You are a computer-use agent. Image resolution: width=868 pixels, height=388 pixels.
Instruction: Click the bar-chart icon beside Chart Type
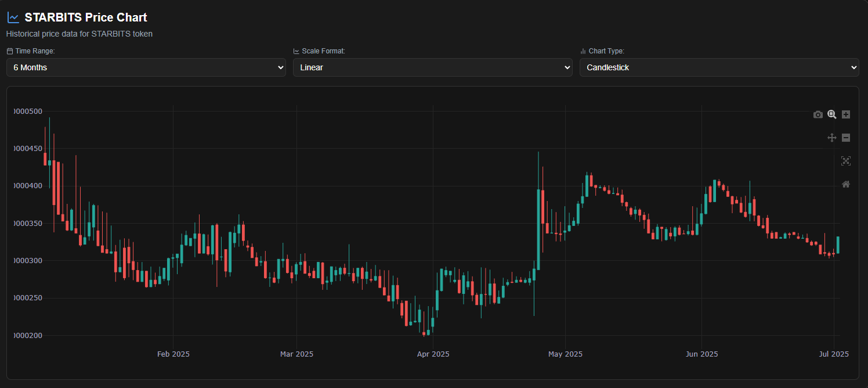pyautogui.click(x=583, y=51)
